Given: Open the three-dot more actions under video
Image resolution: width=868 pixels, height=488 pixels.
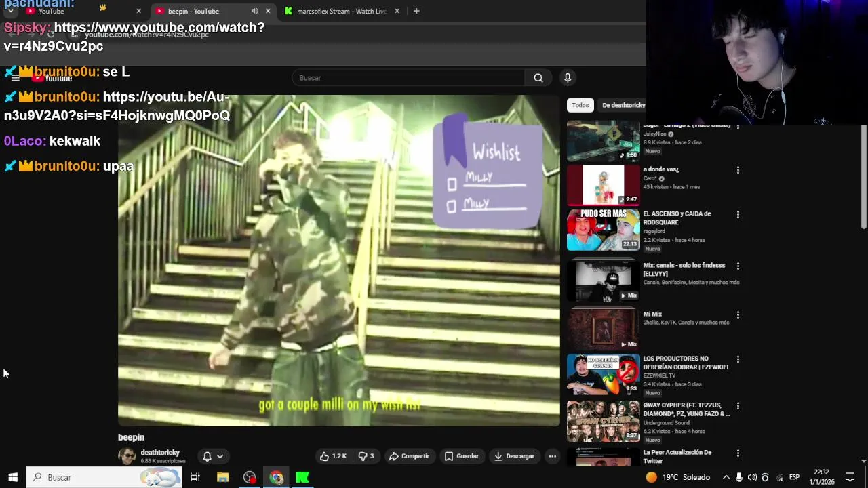Looking at the screenshot, I should 552,456.
